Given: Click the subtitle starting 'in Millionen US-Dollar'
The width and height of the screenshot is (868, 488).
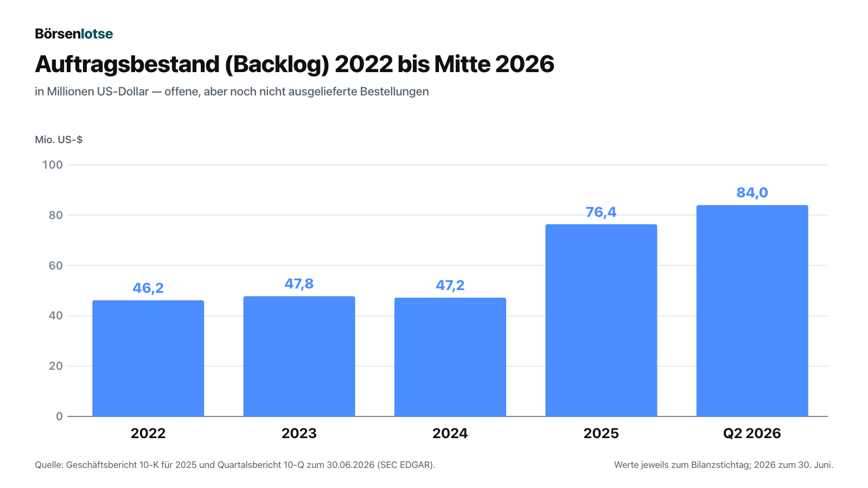Looking at the screenshot, I should [232, 92].
